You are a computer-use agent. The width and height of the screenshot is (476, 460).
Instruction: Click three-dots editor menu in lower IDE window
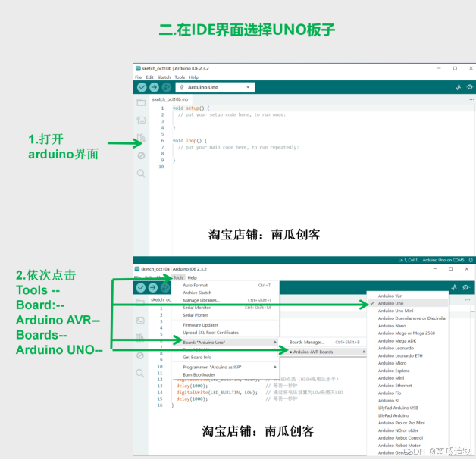[x=468, y=300]
